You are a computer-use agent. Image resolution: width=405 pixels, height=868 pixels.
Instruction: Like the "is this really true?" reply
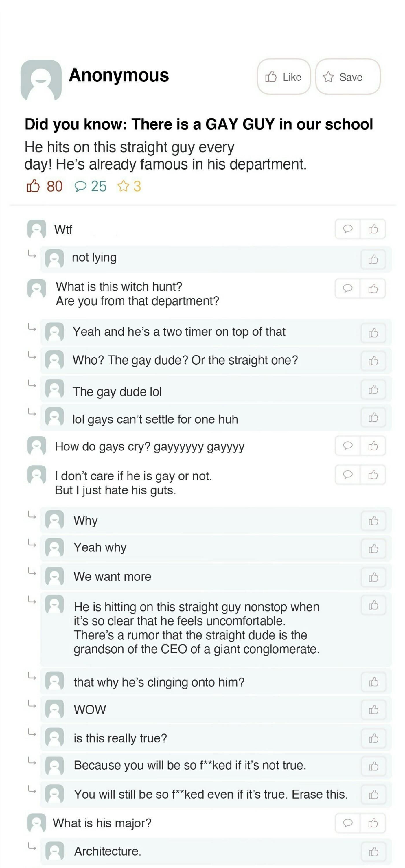click(373, 738)
